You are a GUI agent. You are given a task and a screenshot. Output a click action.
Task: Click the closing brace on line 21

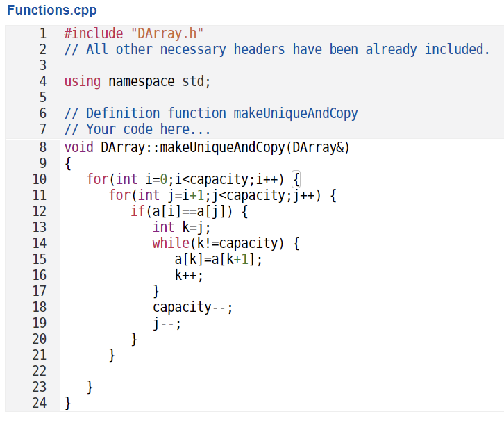(112, 355)
